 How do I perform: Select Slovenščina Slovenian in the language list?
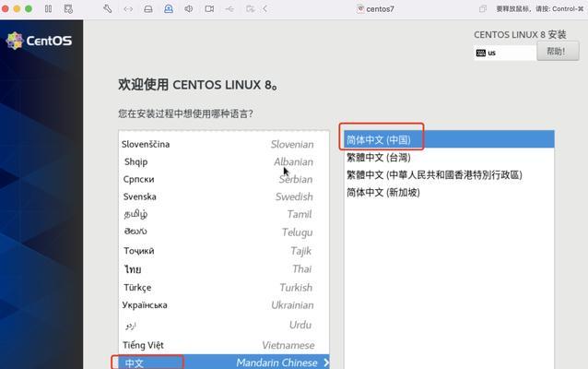point(224,144)
